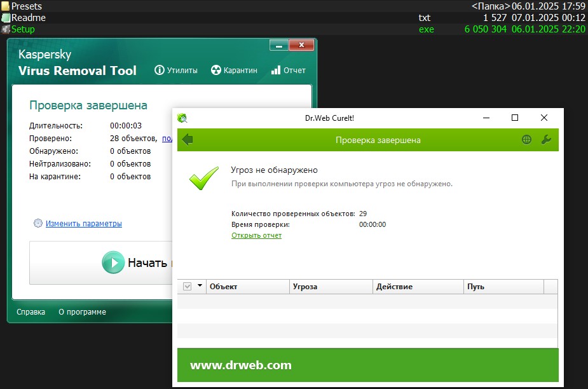
Task: Click the Dr.Web scanned objects count 29
Action: click(x=363, y=214)
